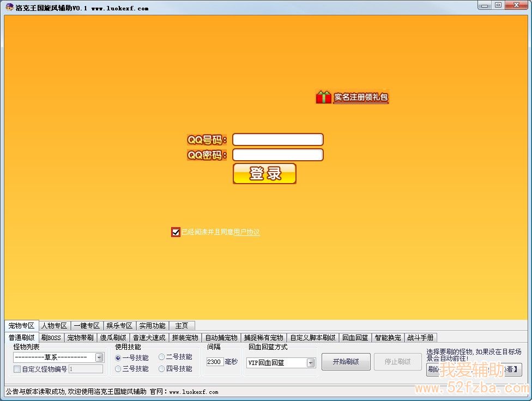The height and width of the screenshot is (401, 532).
Task: Enable 自定义怪物编号 checkbox
Action: pos(17,369)
